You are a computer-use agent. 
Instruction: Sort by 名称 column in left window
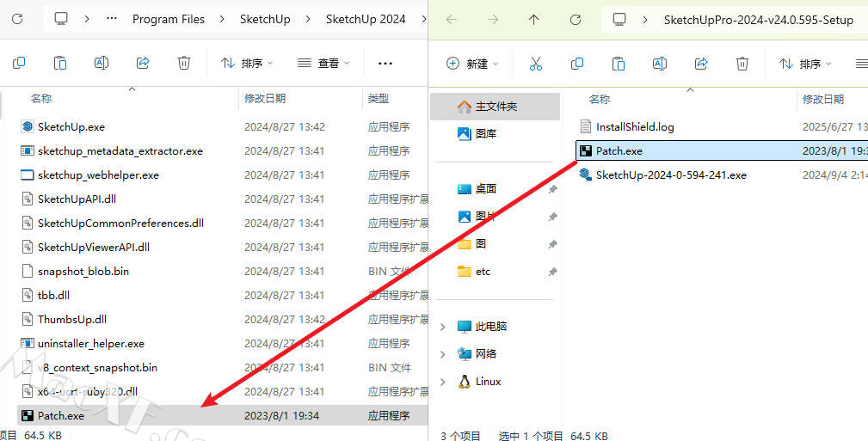click(41, 99)
